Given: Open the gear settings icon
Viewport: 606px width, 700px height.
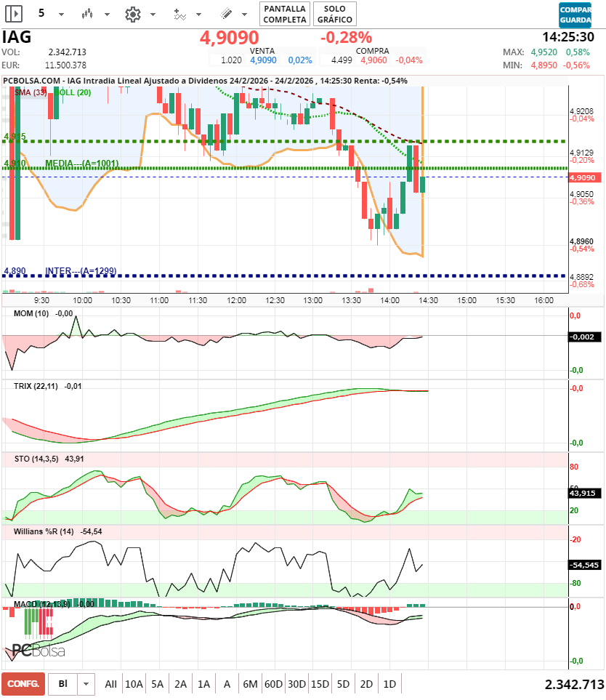Looking at the screenshot, I should point(132,15).
